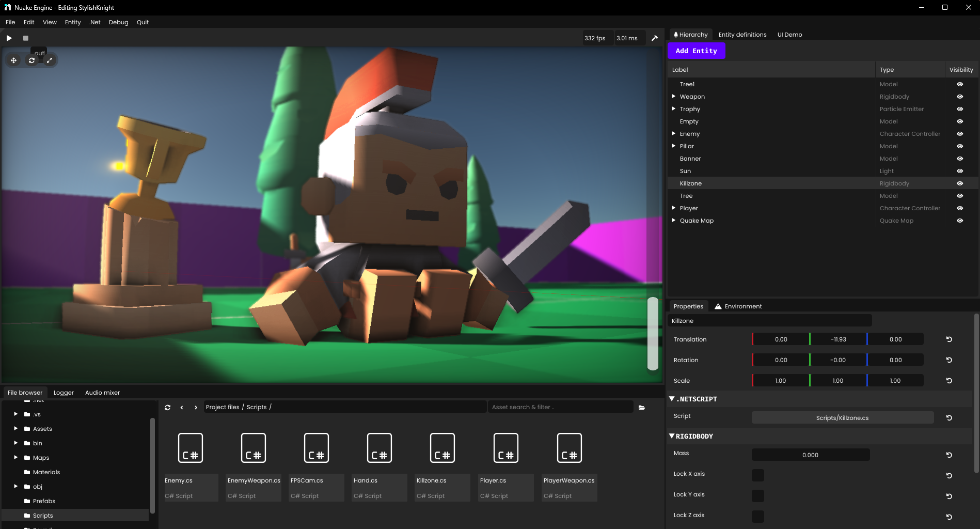Hide the Weapon entity
Screen dimensions: 980x529
pyautogui.click(x=960, y=97)
